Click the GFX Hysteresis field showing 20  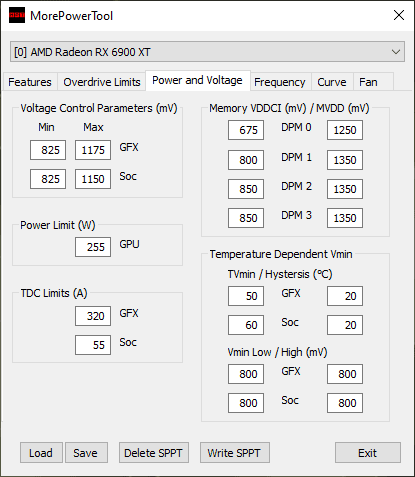(x=345, y=296)
